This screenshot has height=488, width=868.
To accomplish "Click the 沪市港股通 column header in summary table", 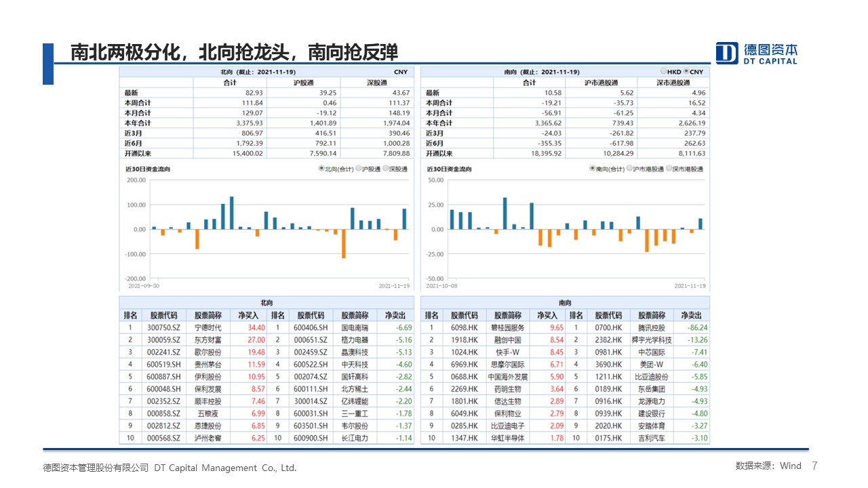I will pyautogui.click(x=601, y=83).
